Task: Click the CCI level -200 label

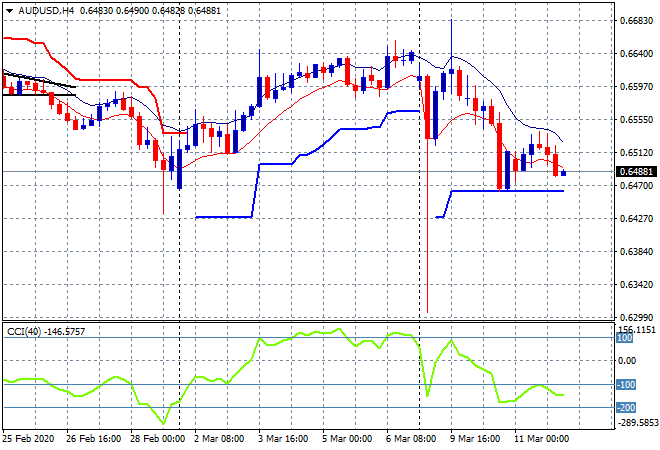Action: coord(626,407)
